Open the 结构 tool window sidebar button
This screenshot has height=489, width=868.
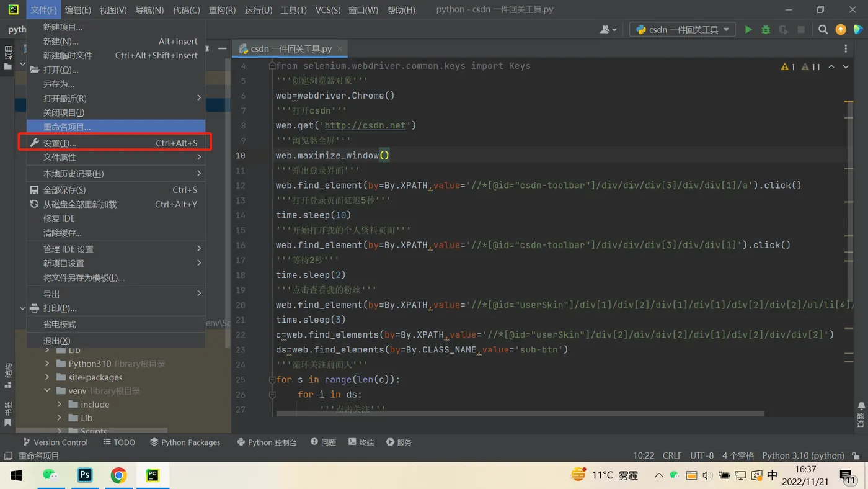[7, 376]
